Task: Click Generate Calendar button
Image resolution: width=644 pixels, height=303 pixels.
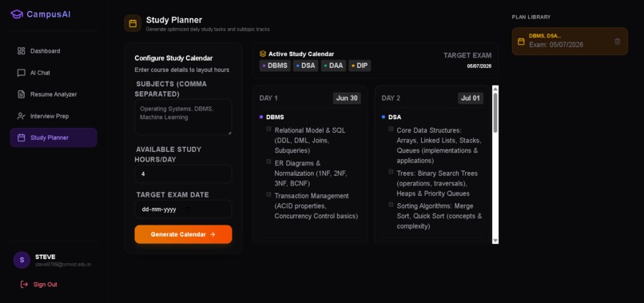Action: pos(183,234)
